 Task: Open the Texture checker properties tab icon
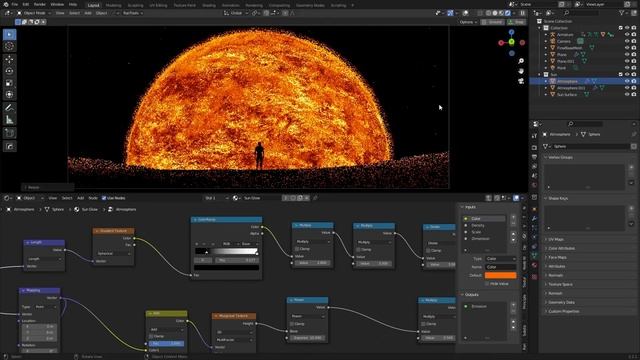(534, 276)
